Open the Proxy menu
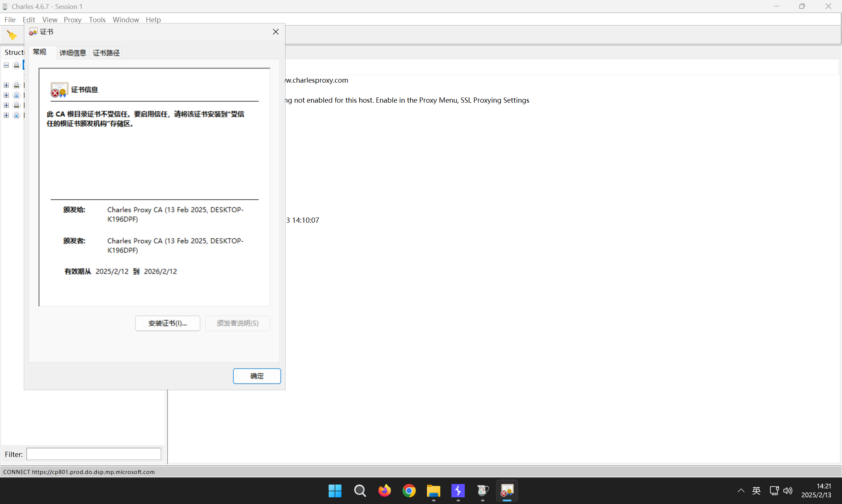Image resolution: width=842 pixels, height=504 pixels. point(72,20)
